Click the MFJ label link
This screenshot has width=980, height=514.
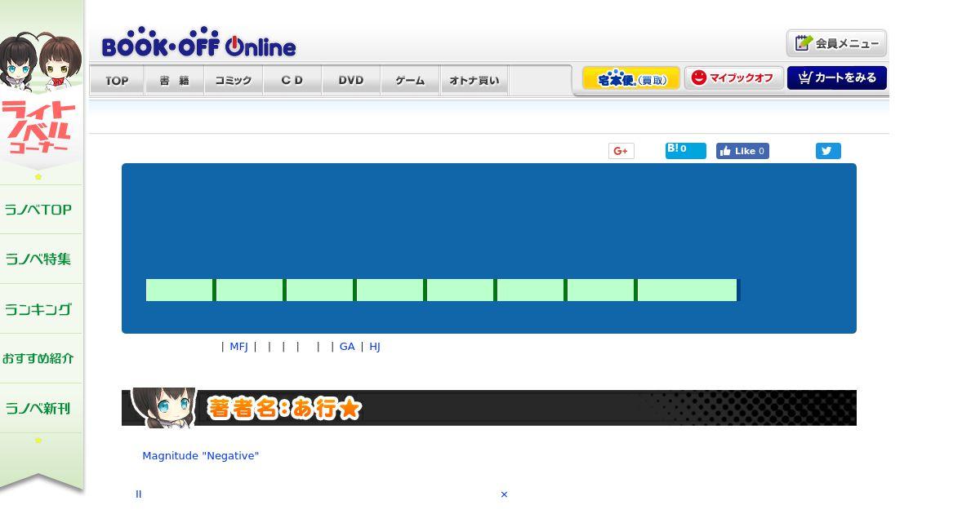[238, 347]
